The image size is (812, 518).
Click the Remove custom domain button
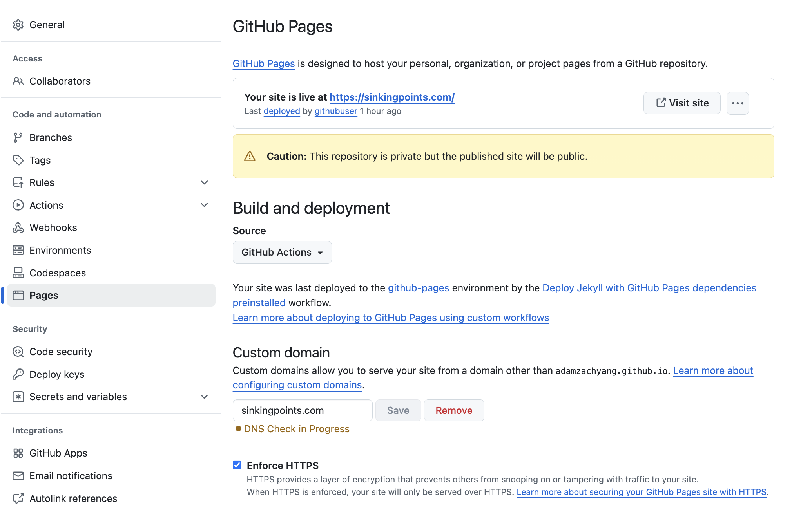point(454,410)
